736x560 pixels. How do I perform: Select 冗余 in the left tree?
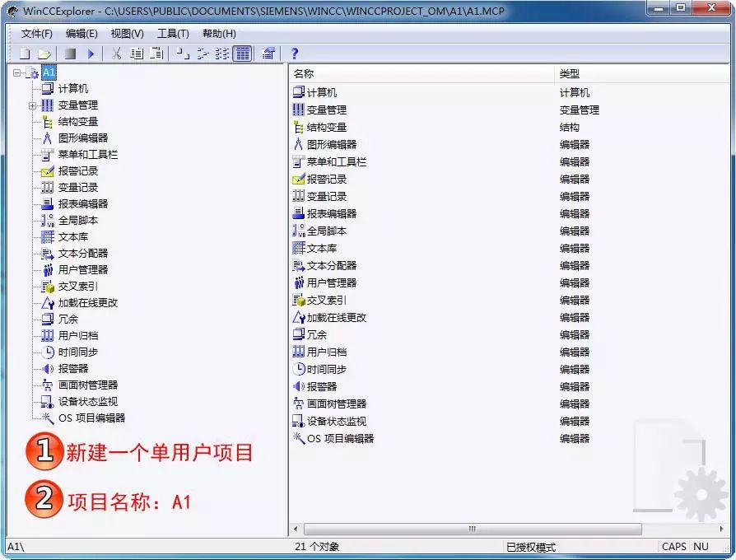[x=68, y=320]
